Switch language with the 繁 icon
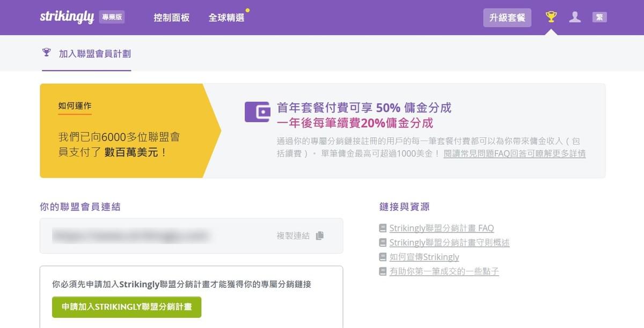This screenshot has width=644, height=328. coord(599,17)
